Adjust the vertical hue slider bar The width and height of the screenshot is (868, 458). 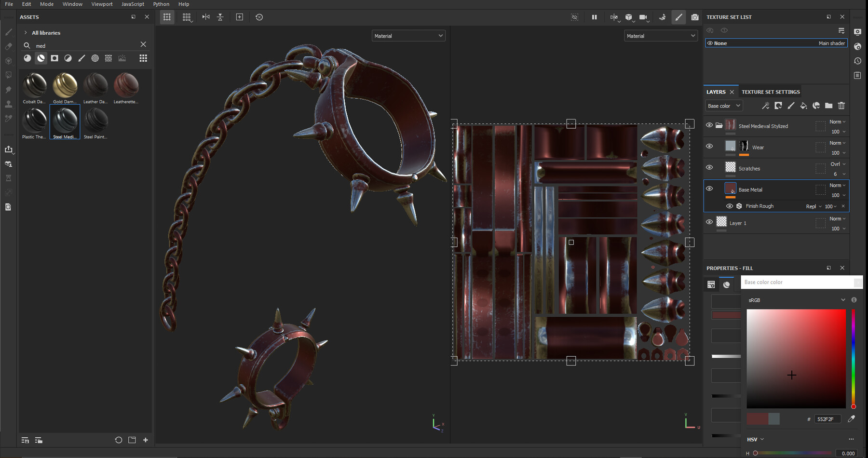pos(853,359)
